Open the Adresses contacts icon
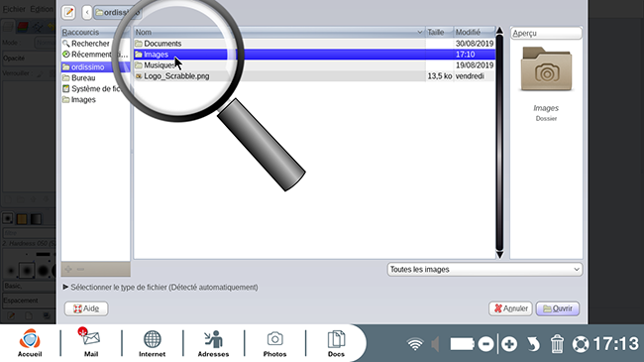This screenshot has height=362, width=644. [x=213, y=342]
